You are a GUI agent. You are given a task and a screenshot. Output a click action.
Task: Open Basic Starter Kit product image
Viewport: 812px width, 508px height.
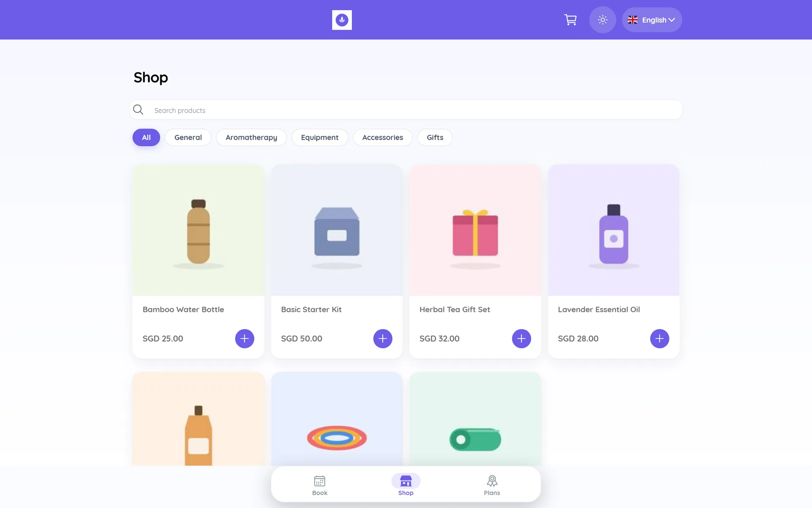pos(337,230)
